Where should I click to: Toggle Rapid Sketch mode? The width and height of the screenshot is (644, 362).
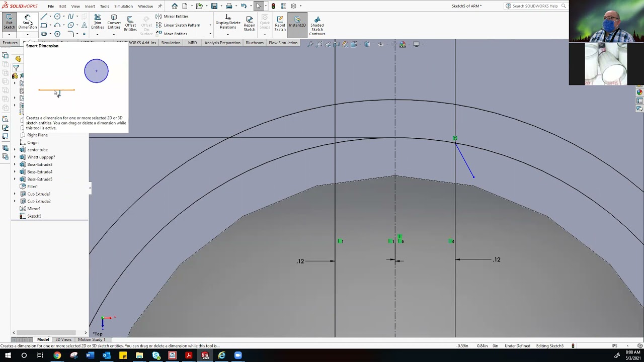tap(280, 24)
